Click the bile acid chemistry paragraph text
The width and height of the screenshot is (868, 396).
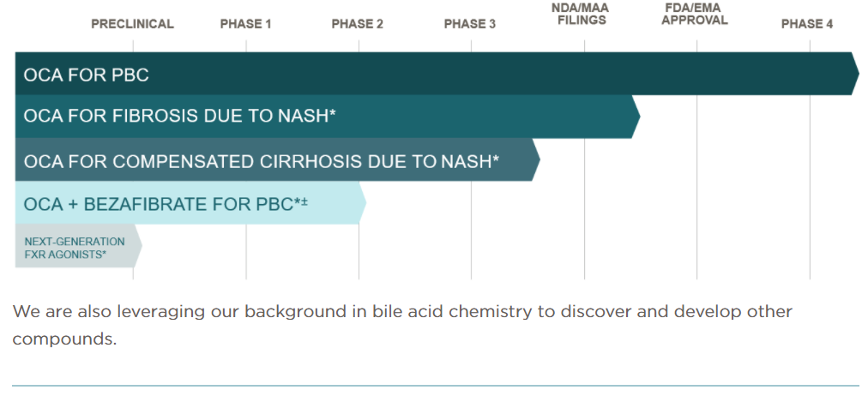pyautogui.click(x=402, y=325)
